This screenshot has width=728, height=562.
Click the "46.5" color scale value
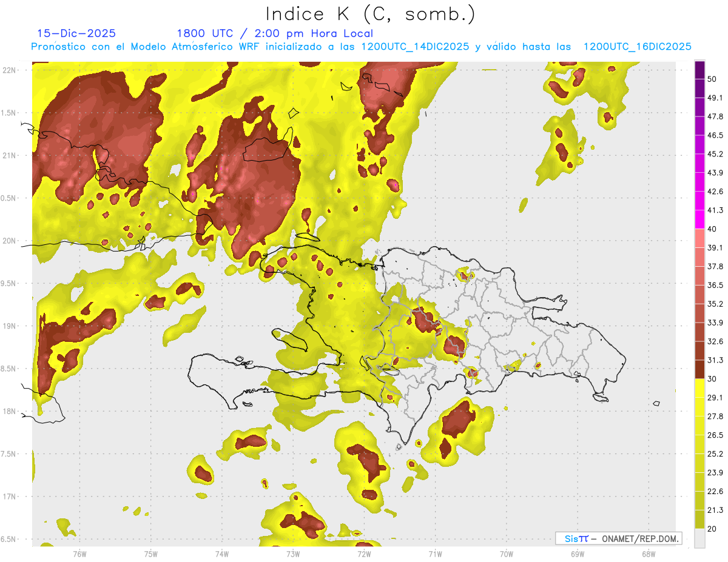715,135
